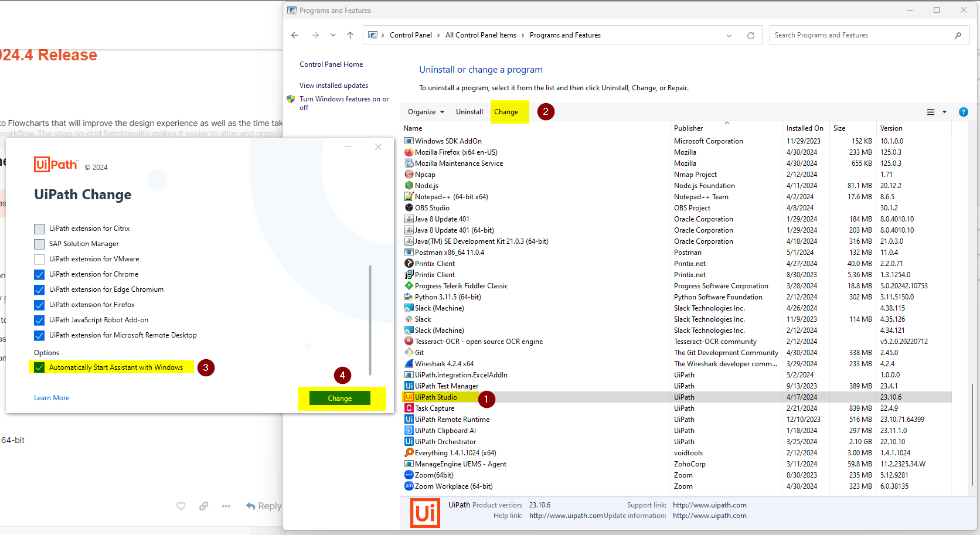Sort list by Size column header
Image resolution: width=980 pixels, height=535 pixels.
[839, 128]
